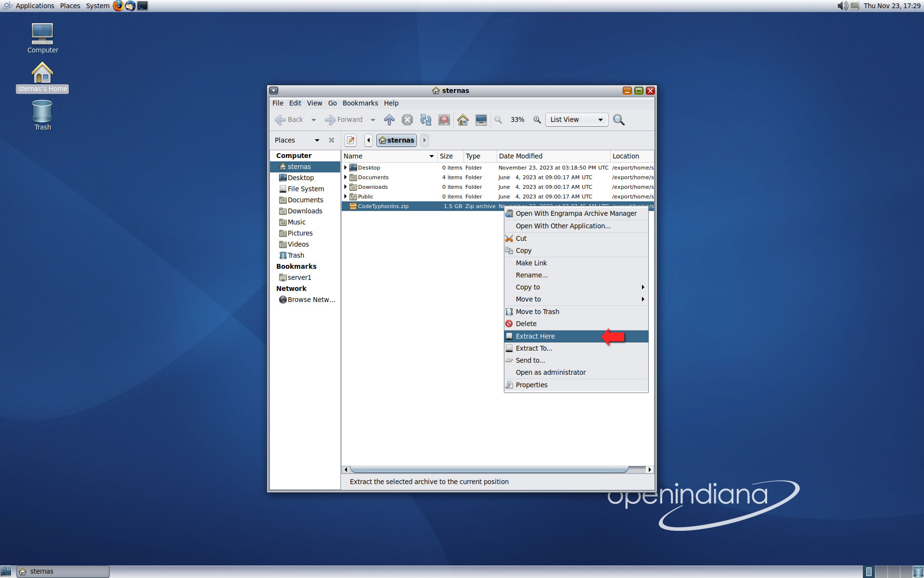The image size is (924, 578).
Task: Select Desktop in the Places sidebar
Action: 305,178
